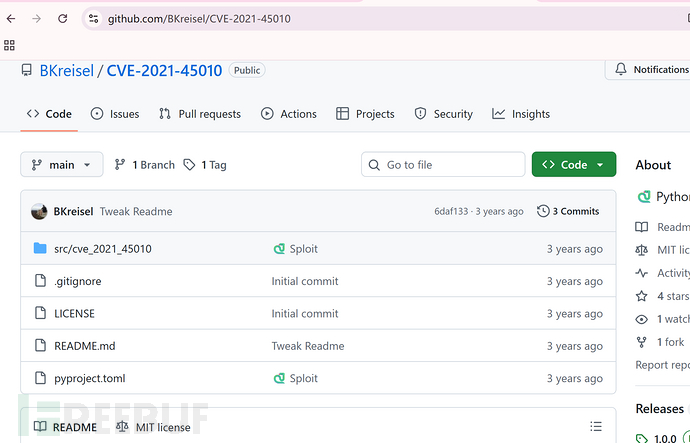Select the Code tab
The height and width of the screenshot is (443, 690).
(49, 114)
